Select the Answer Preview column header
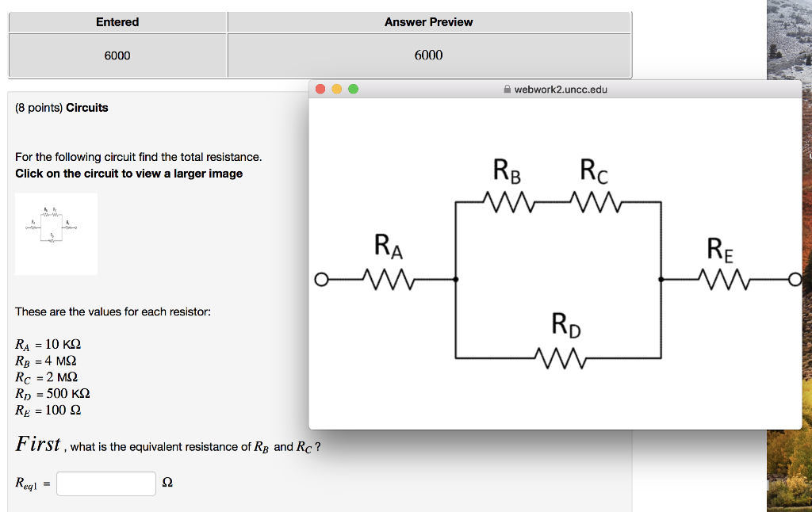Viewport: 812px width, 512px height. click(x=428, y=21)
